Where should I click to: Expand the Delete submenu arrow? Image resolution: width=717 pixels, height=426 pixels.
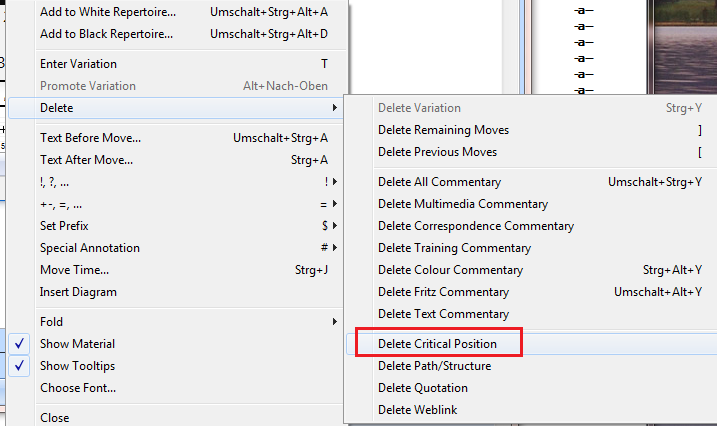tap(333, 108)
